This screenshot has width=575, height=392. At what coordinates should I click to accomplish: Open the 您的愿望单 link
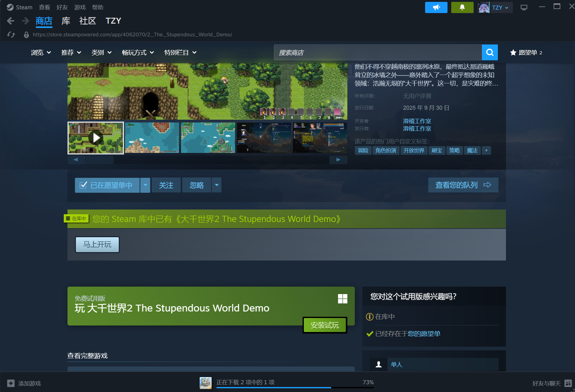click(424, 334)
